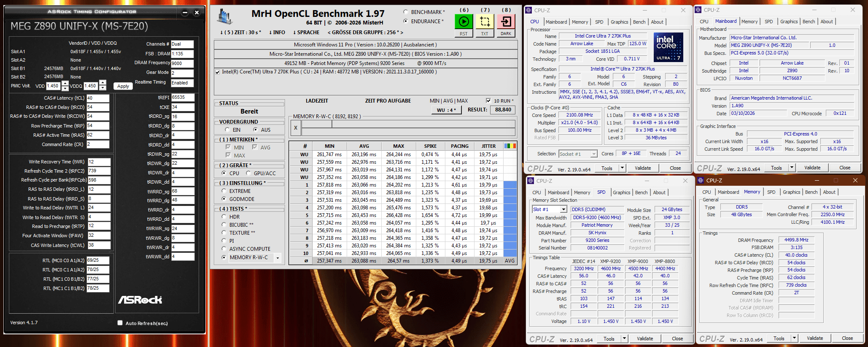Click CPU-Z title icon in Memory window

[x=701, y=180]
